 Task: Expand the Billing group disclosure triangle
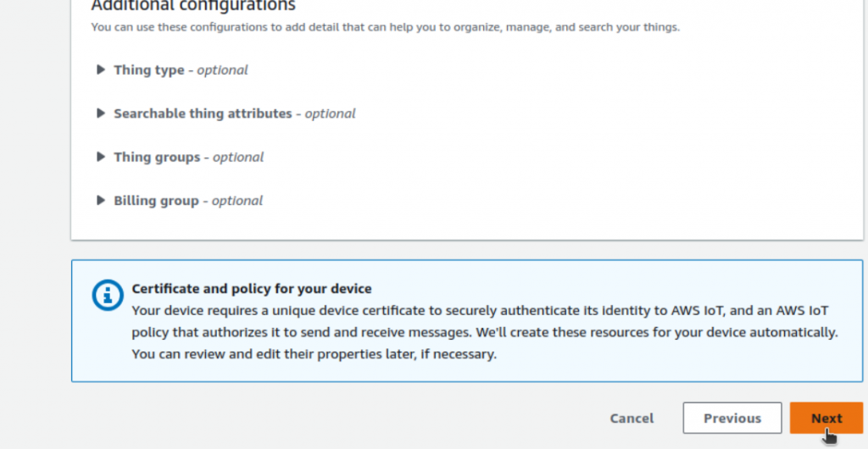(x=101, y=201)
